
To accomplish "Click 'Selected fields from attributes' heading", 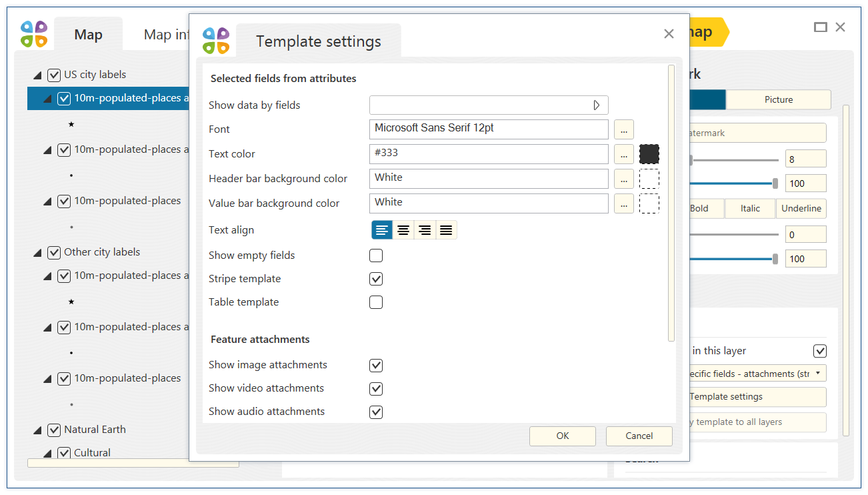I will coord(283,79).
